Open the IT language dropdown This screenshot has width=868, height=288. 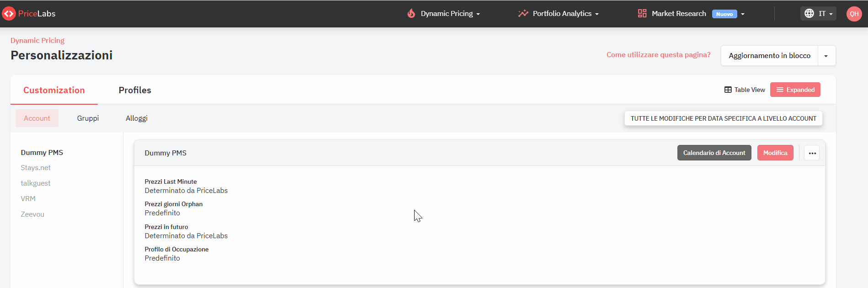tap(818, 13)
